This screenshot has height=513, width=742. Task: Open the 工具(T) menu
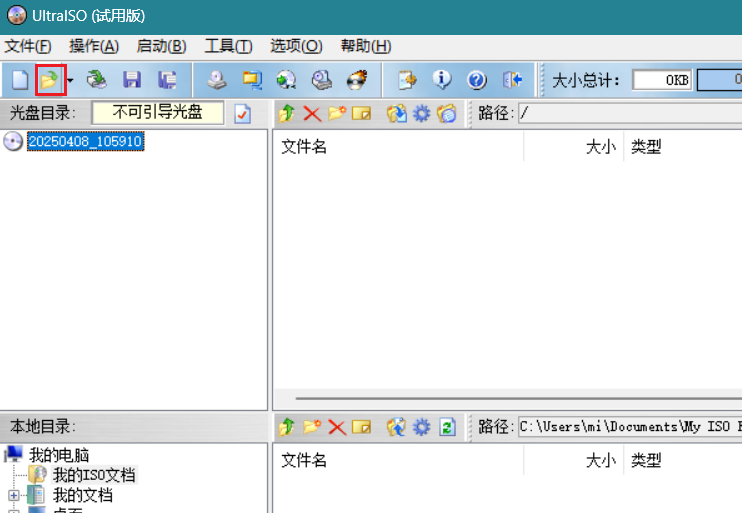click(229, 46)
